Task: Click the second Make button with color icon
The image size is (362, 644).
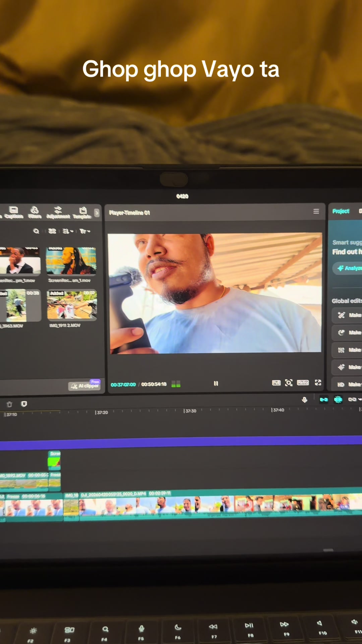Action: coord(347,332)
